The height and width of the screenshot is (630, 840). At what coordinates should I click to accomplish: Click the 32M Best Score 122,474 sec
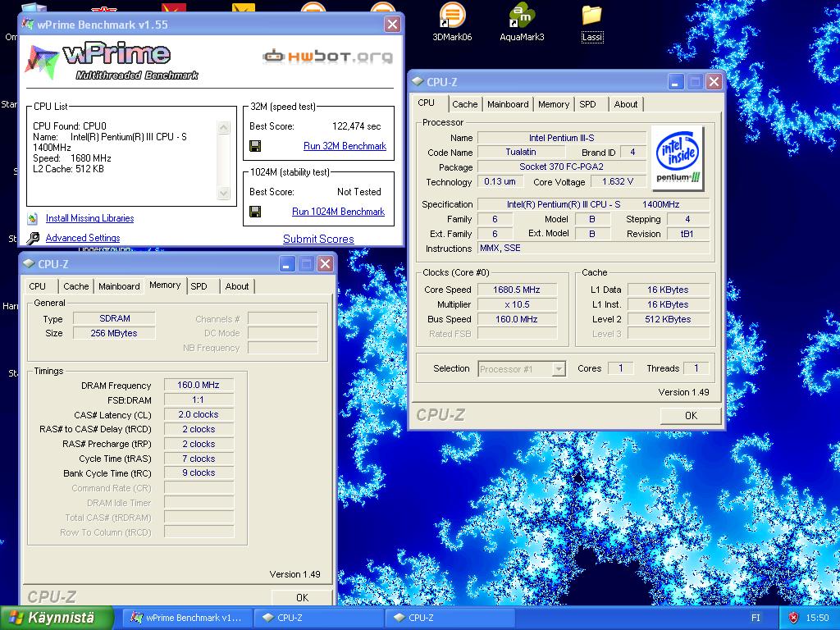click(356, 126)
